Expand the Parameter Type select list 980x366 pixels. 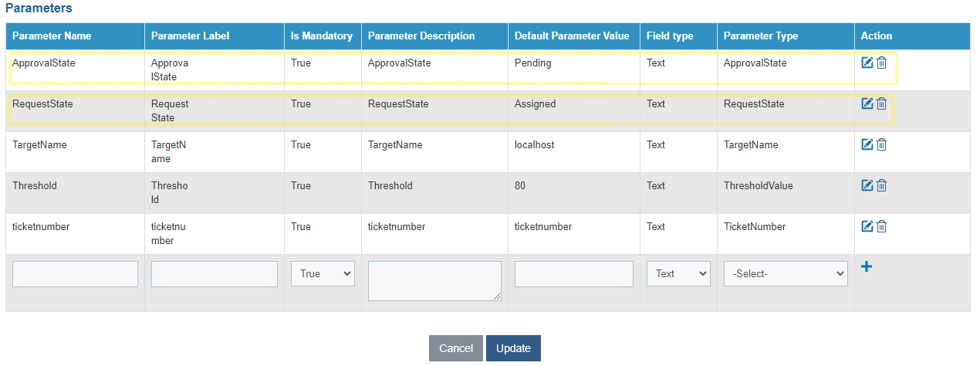[x=786, y=273]
